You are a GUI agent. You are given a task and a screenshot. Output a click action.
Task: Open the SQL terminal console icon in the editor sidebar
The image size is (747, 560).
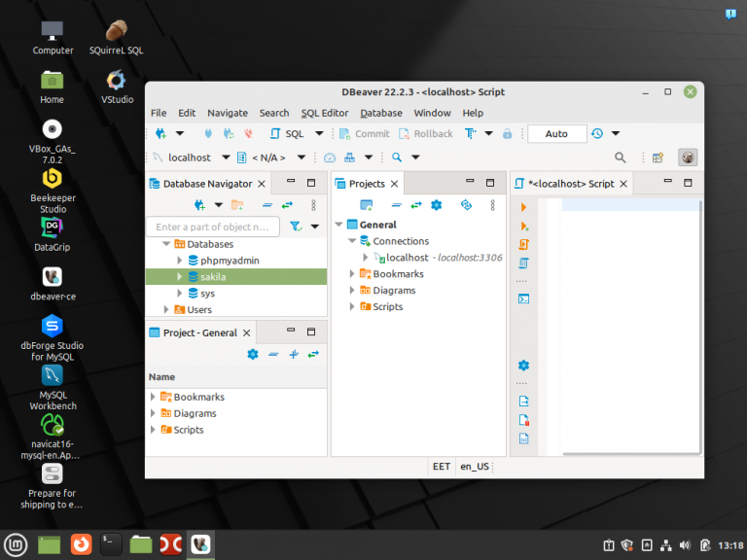[523, 298]
